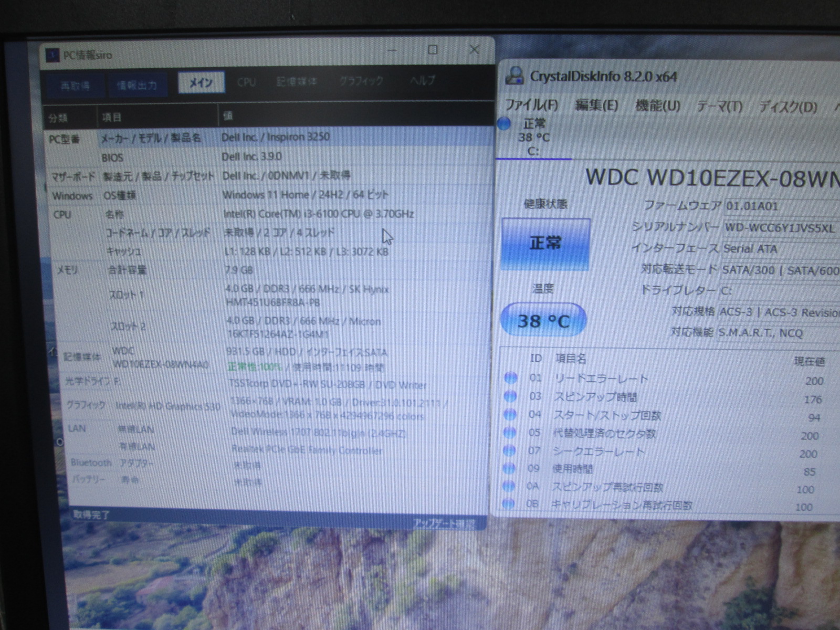Click the 38 °C temperature button

pos(543,320)
